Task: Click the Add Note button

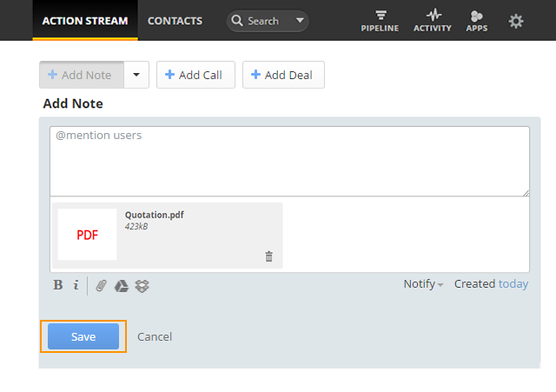Action: (82, 75)
